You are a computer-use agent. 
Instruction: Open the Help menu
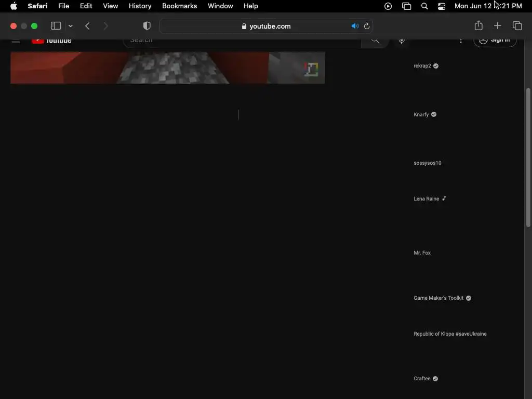tap(251, 6)
